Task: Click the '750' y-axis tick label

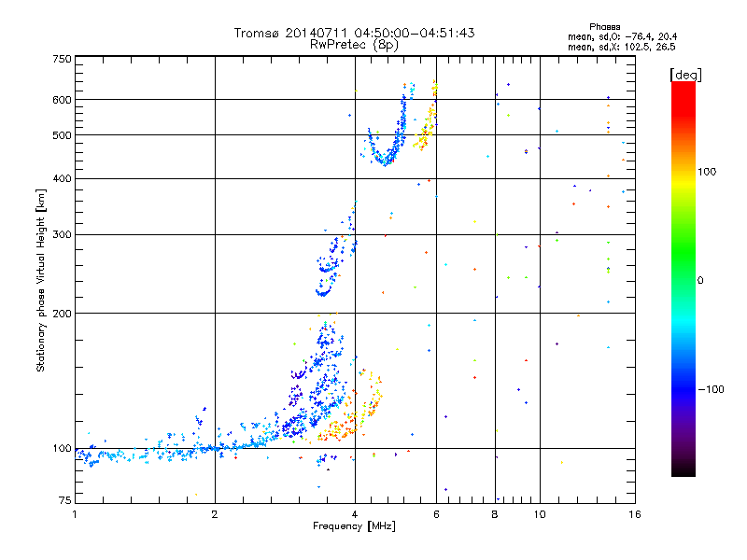Action: point(62,59)
